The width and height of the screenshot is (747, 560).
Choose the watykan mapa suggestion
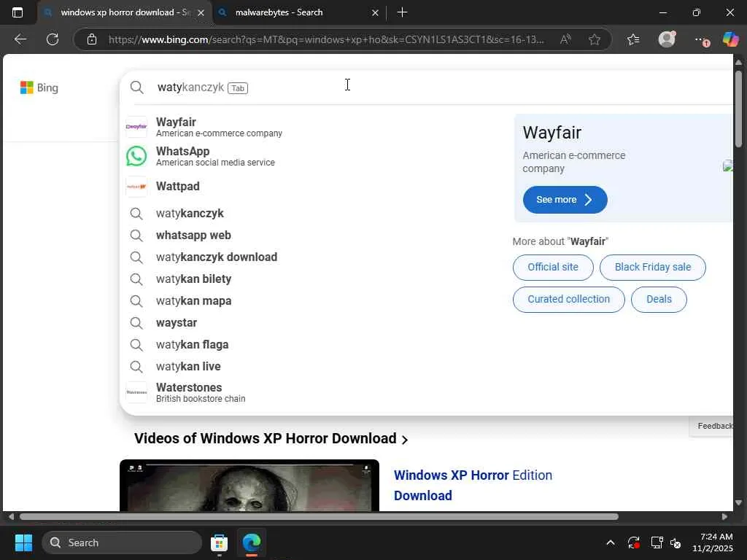coord(193,301)
